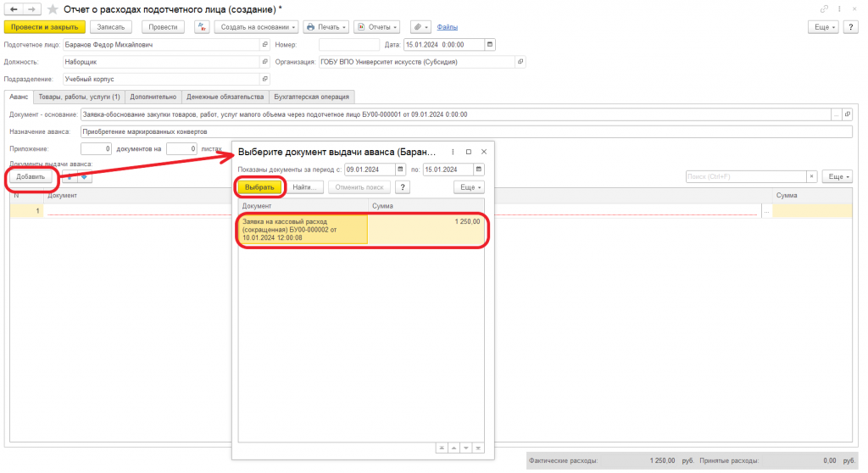The height and width of the screenshot is (473, 868).
Task: Open Подразделение field's linked record icon
Action: coord(264,79)
